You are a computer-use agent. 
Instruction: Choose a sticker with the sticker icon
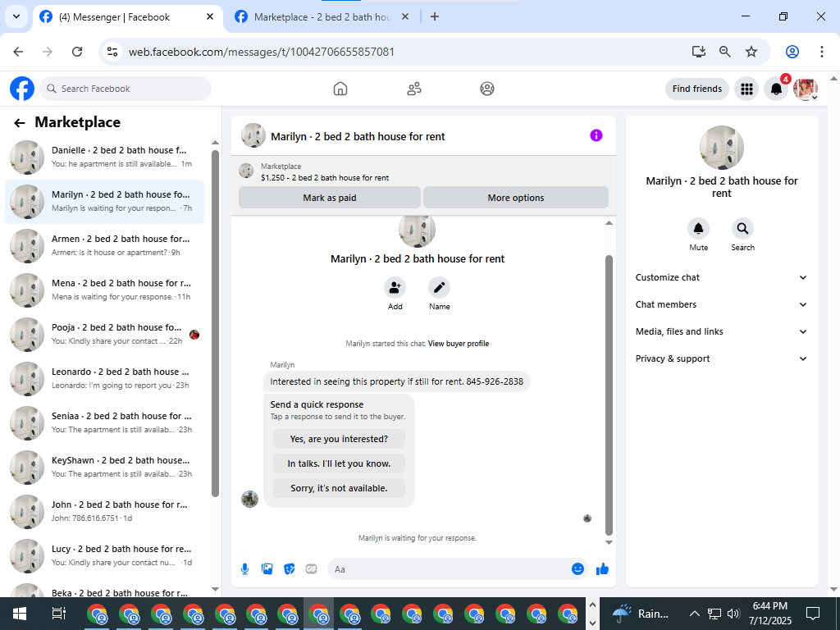[290, 569]
